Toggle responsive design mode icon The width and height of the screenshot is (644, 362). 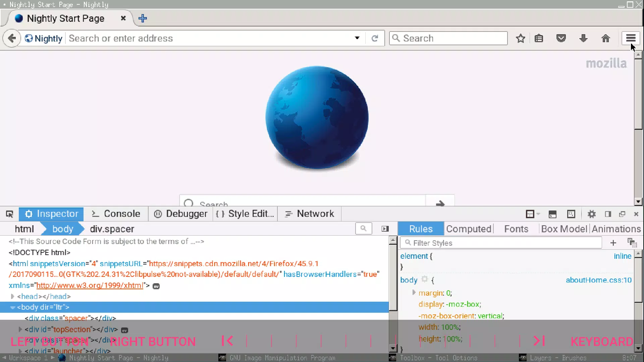[x=571, y=214]
